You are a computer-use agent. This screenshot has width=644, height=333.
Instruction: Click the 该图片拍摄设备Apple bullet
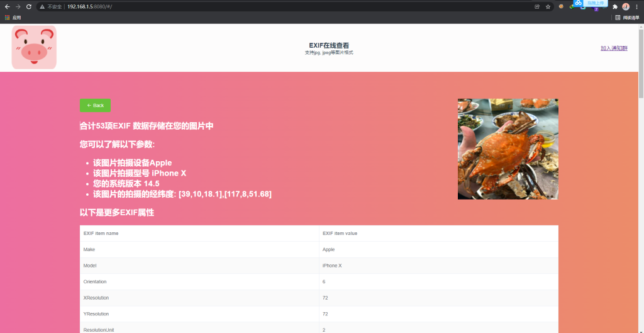132,162
